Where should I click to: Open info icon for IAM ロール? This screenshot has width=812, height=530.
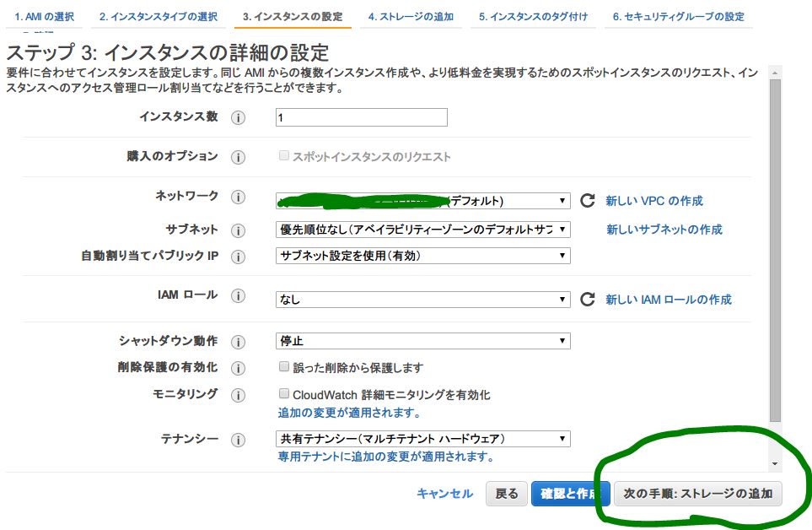pyautogui.click(x=238, y=295)
